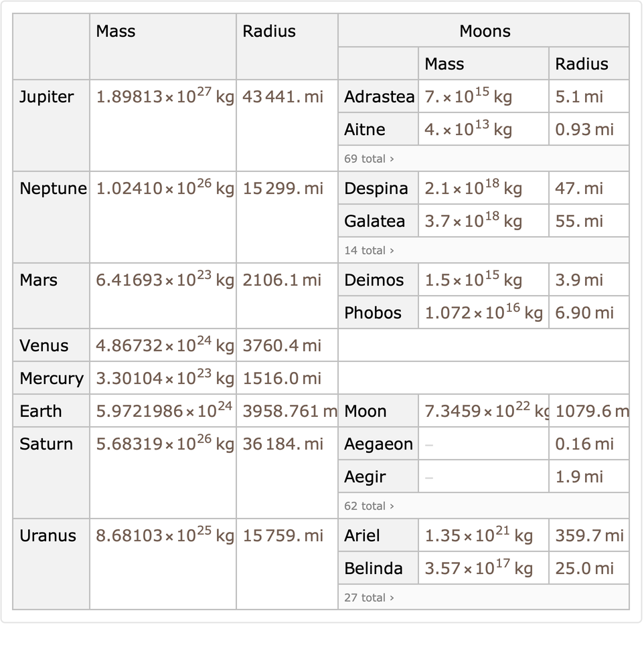Select the Venus row label
This screenshot has width=644, height=645.
(44, 346)
